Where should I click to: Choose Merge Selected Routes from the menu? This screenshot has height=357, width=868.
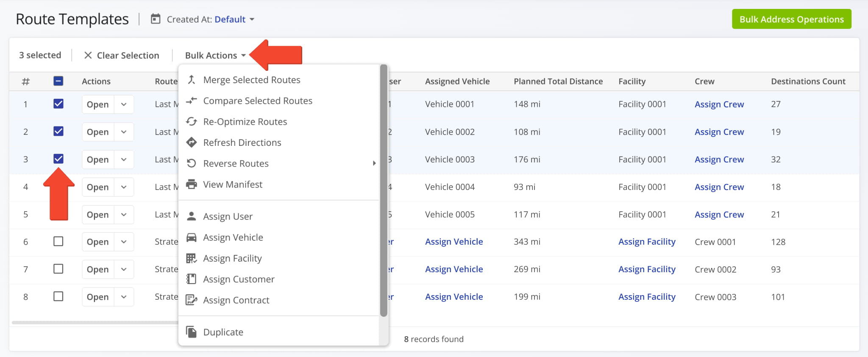point(279,80)
